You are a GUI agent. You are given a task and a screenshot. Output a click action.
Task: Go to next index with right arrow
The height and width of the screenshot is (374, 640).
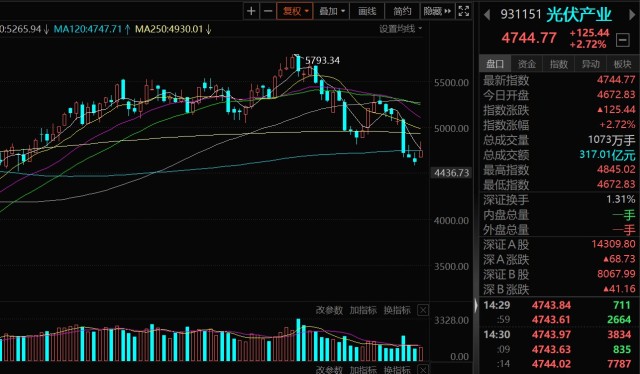tap(632, 15)
